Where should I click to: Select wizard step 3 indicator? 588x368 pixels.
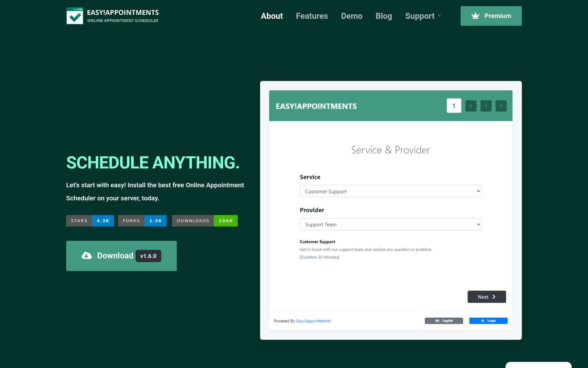tap(486, 106)
